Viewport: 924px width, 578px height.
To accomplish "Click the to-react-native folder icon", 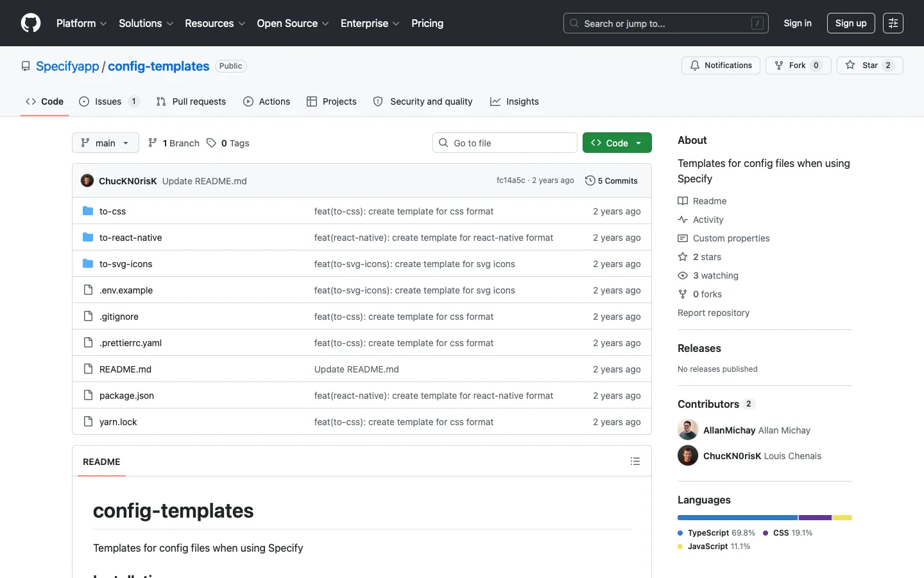I will 88,238.
